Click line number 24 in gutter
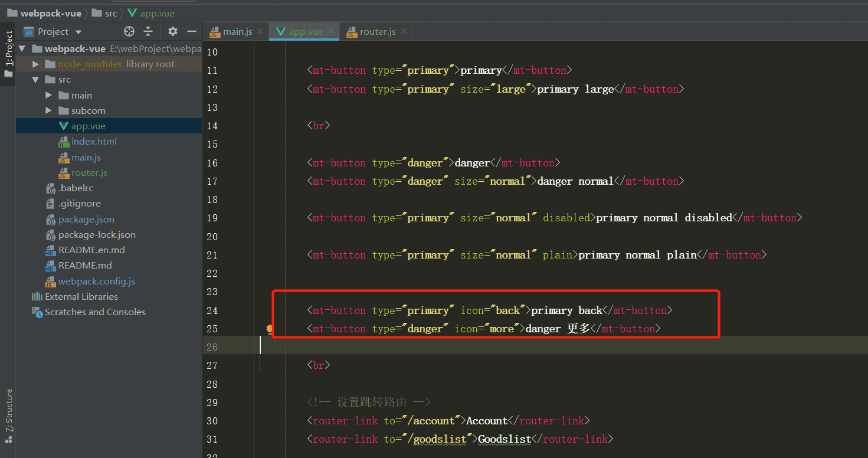The height and width of the screenshot is (458, 868). [212, 310]
